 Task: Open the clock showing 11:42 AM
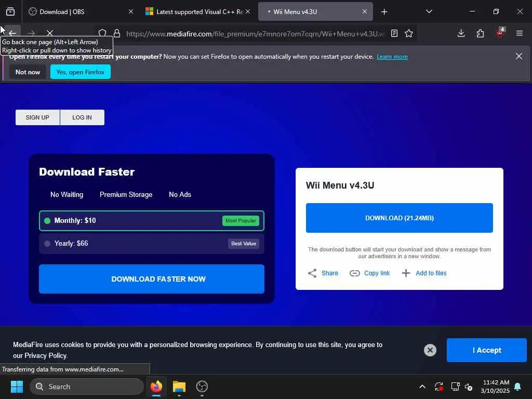495,387
